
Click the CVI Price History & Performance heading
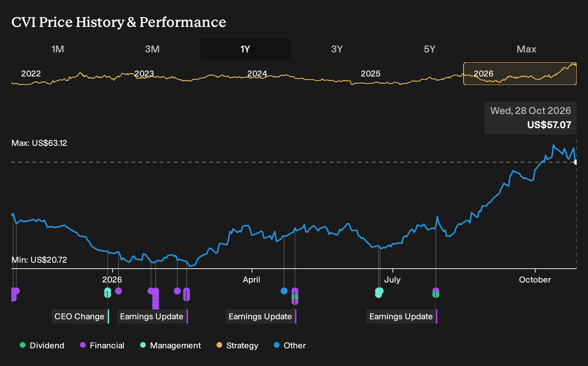[x=119, y=22]
